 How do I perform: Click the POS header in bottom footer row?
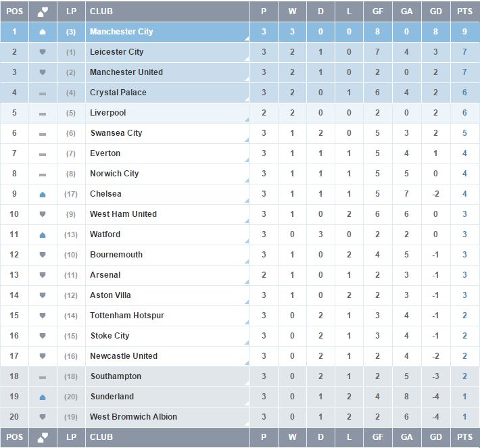click(14, 437)
